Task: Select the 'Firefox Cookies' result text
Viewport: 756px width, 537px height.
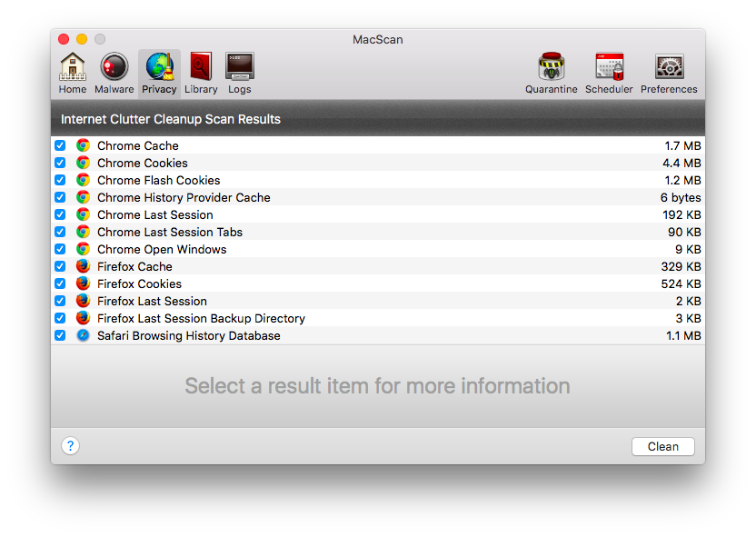Action: (x=139, y=283)
